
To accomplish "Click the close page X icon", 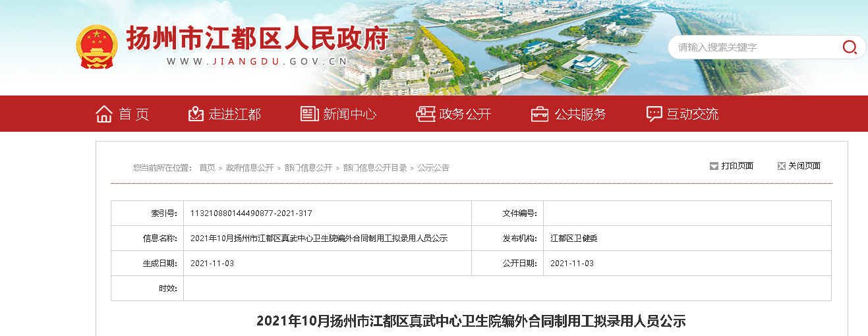I will coord(782,166).
